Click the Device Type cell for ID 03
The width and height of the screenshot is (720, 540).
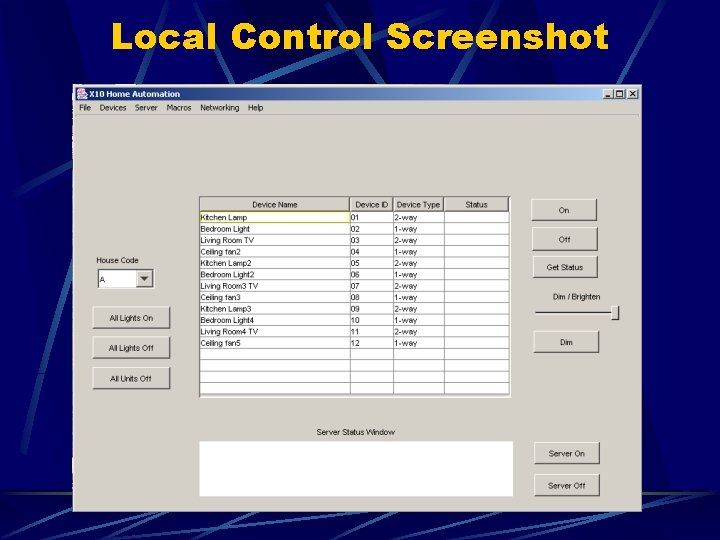coord(418,240)
